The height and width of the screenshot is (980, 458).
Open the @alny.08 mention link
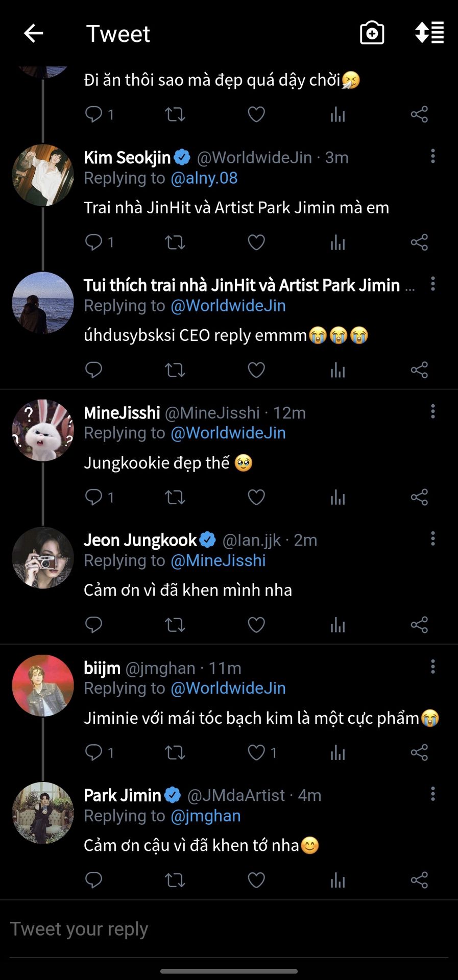coord(204,178)
